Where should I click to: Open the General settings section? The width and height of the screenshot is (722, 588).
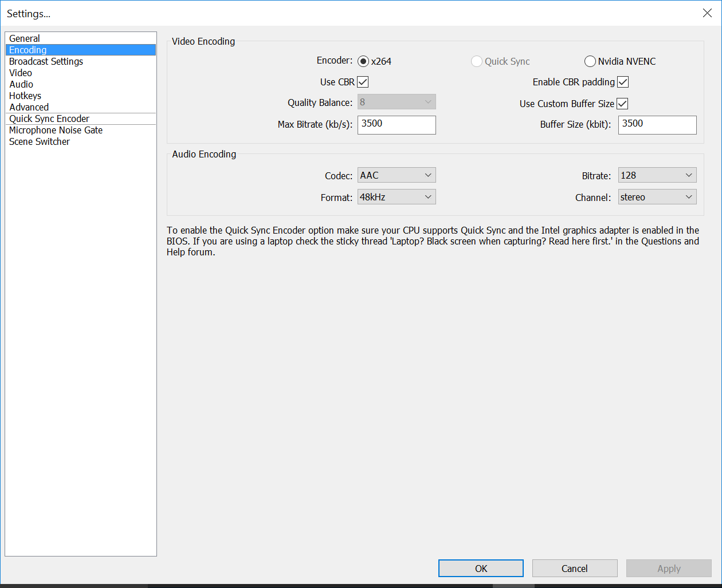(x=25, y=38)
